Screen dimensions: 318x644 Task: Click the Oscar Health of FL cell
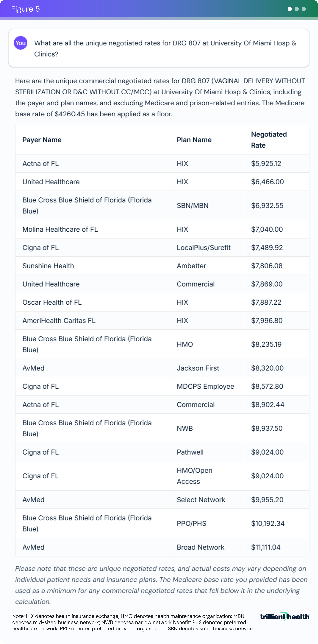(52, 302)
